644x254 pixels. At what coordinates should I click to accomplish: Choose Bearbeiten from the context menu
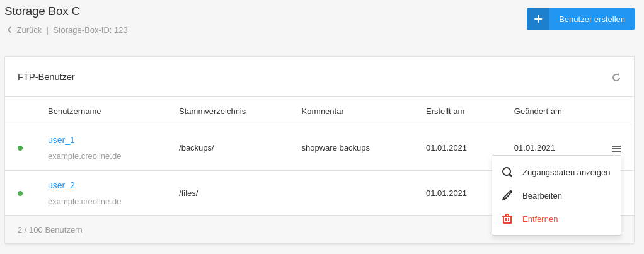[x=542, y=195]
